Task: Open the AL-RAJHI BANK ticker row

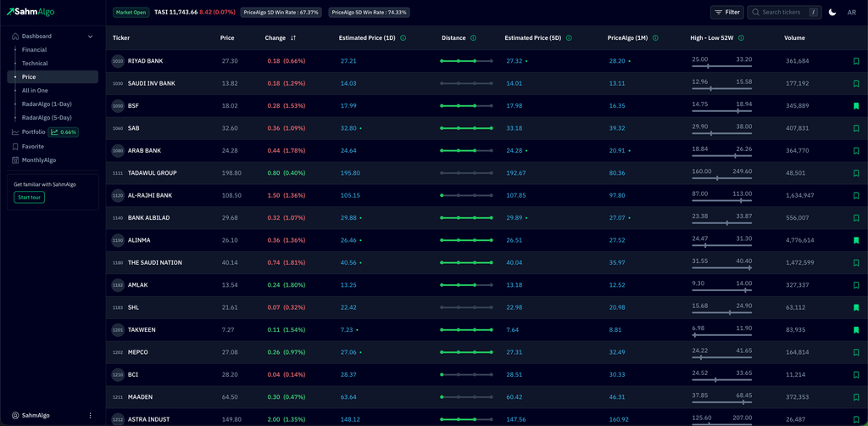Action: pos(150,195)
